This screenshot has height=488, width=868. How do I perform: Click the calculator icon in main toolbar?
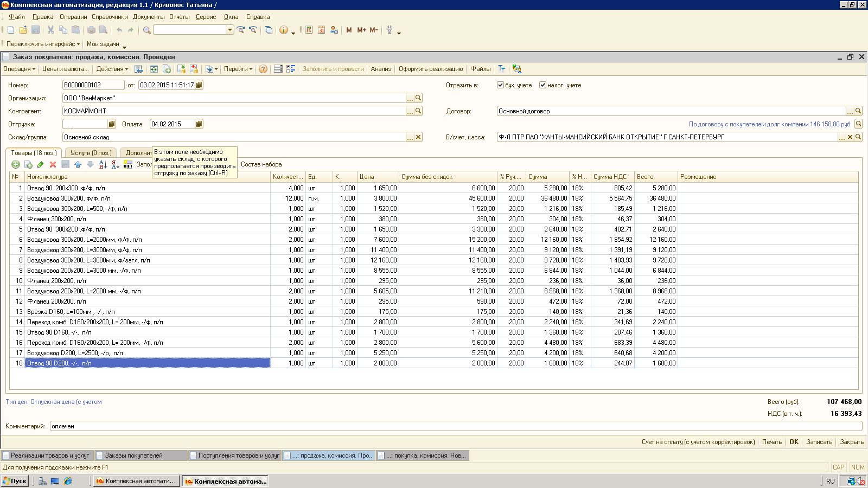[309, 30]
